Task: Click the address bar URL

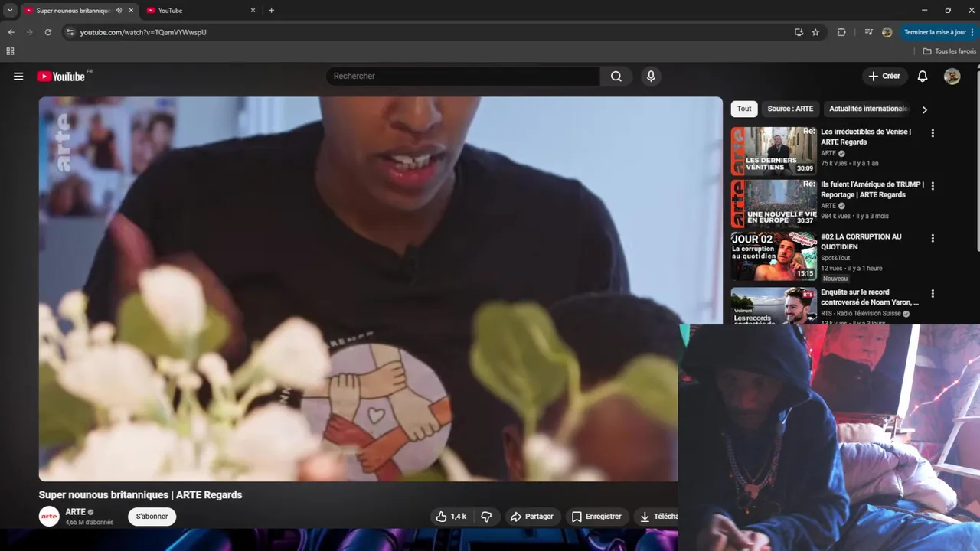Action: (143, 32)
